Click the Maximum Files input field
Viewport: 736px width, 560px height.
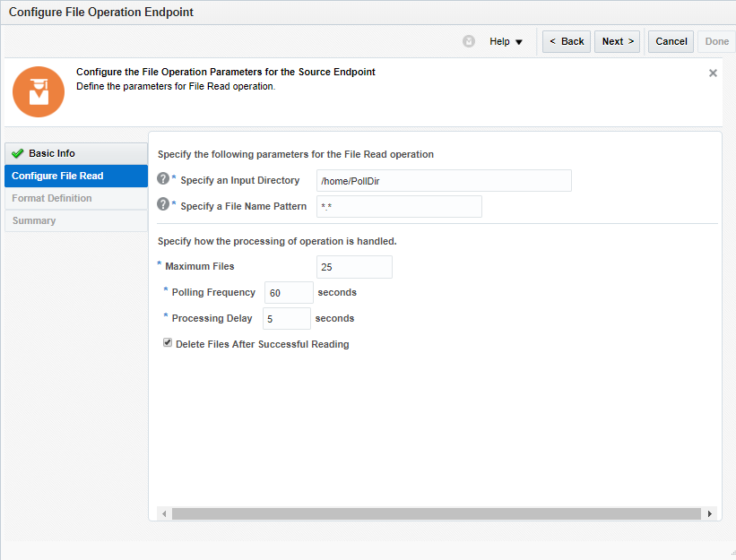(354, 266)
